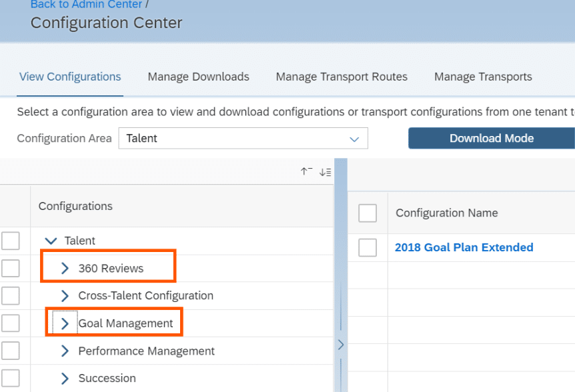Open the sort options icon above Configurations list

click(x=325, y=171)
